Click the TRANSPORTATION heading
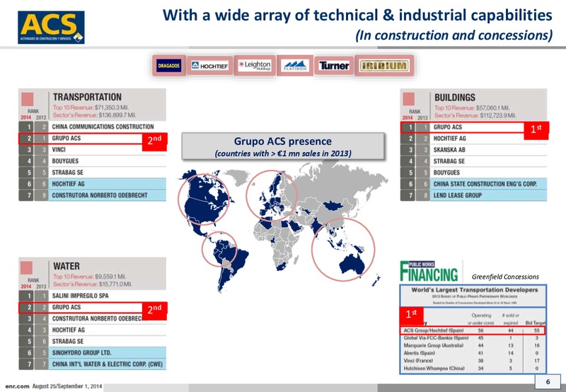 [x=87, y=97]
